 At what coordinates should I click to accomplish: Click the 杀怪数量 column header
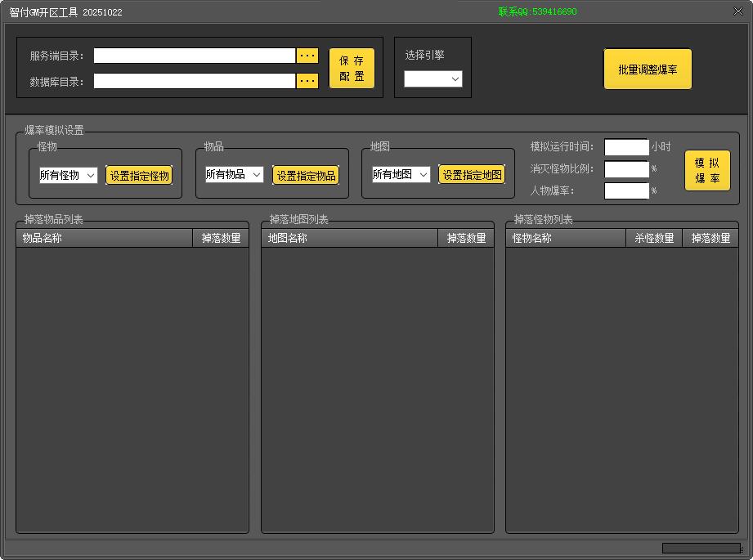[654, 238]
